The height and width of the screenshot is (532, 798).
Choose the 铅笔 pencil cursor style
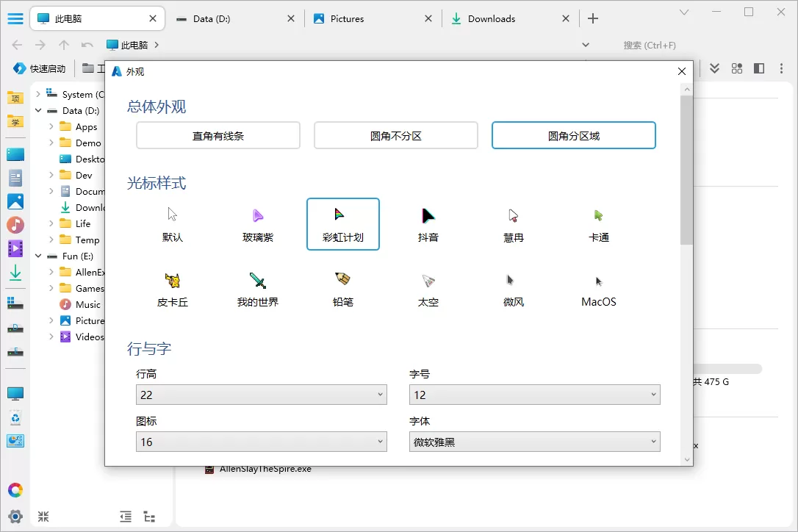[x=342, y=287]
